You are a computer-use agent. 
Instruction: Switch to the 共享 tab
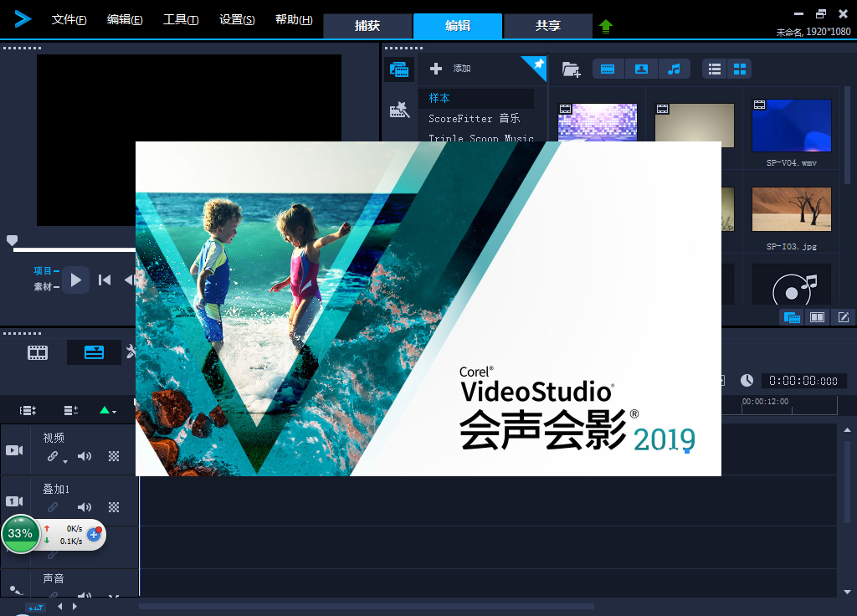tap(548, 26)
